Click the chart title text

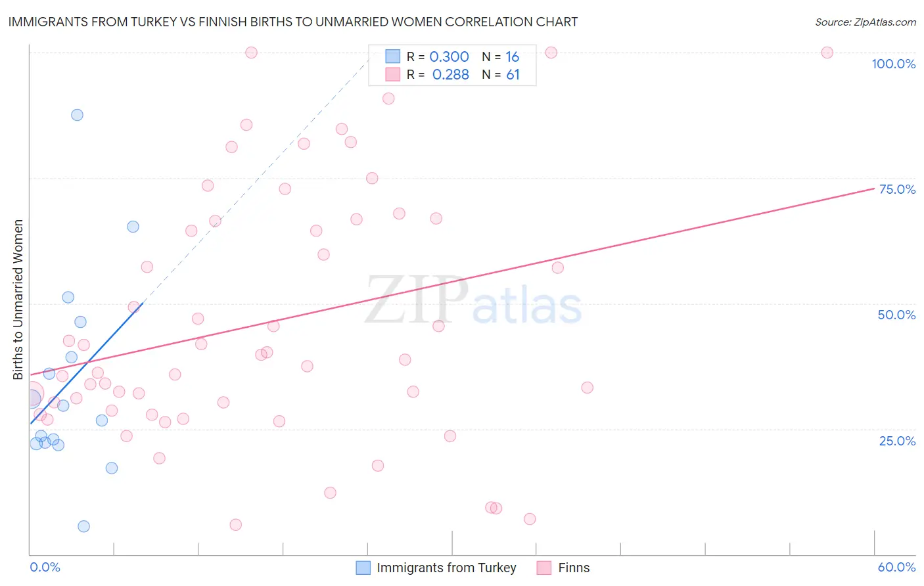293,22
